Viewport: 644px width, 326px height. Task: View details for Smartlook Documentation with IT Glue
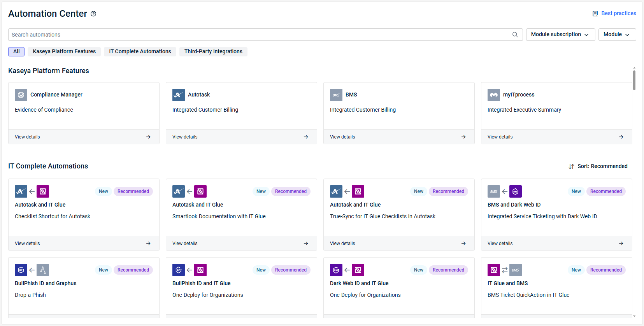pos(241,244)
